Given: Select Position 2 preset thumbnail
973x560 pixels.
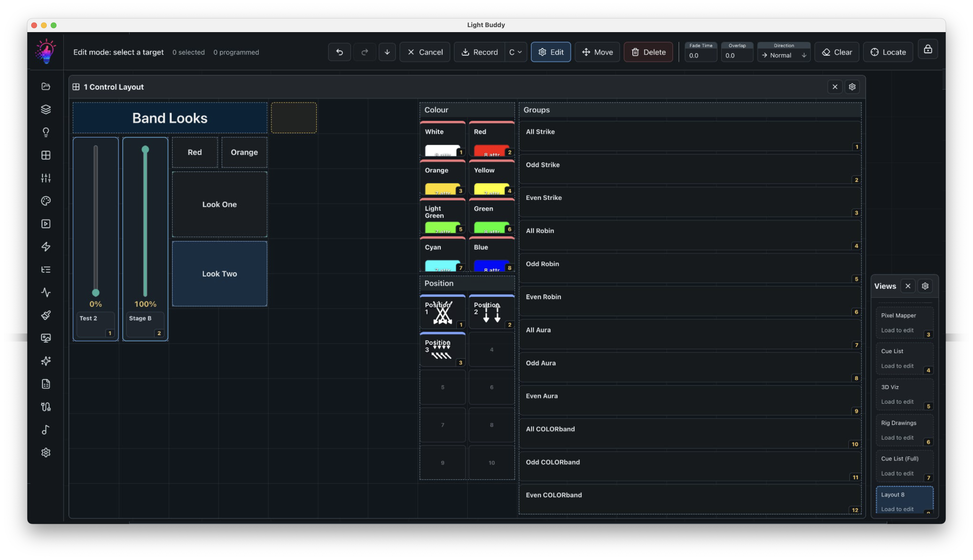Looking at the screenshot, I should [492, 312].
